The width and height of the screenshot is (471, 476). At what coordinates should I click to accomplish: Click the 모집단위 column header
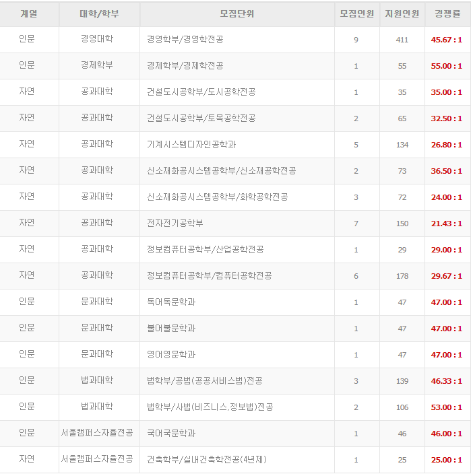point(237,14)
